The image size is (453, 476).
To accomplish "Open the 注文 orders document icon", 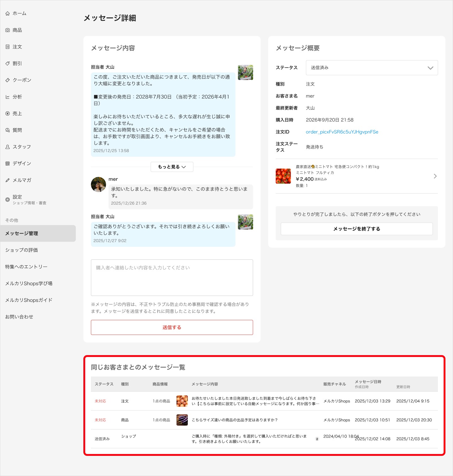I will click(x=8, y=47).
